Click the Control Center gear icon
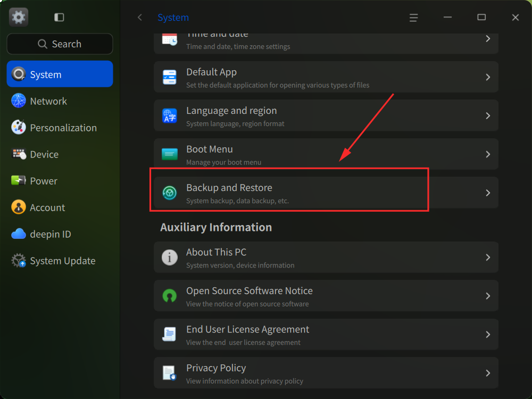This screenshot has height=399, width=532. coord(18,17)
